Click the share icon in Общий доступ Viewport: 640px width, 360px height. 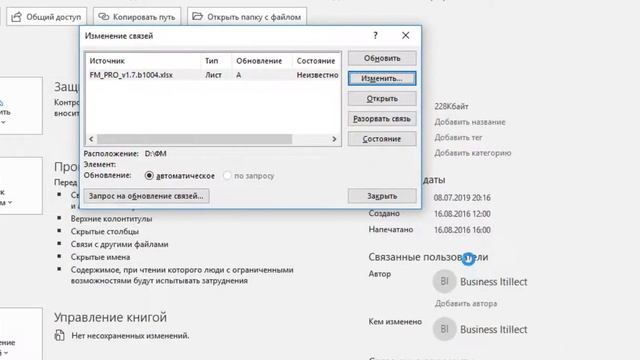tap(16, 17)
